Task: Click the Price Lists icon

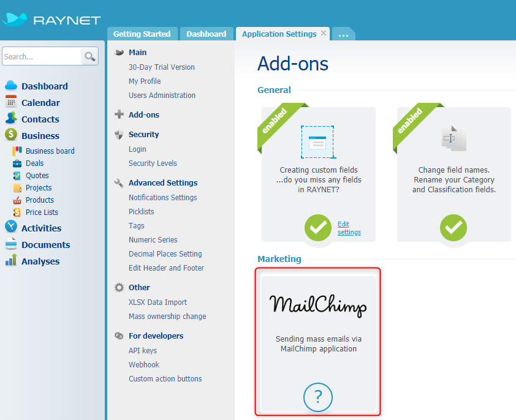Action: 17,212
